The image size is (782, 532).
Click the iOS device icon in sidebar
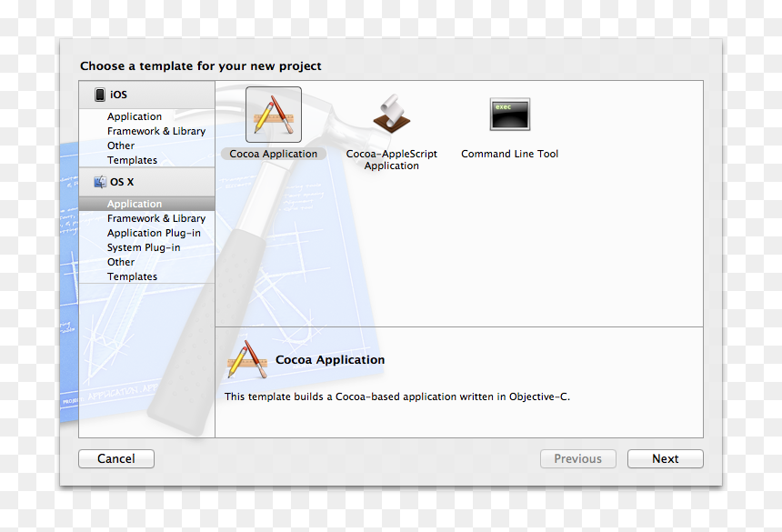point(100,95)
